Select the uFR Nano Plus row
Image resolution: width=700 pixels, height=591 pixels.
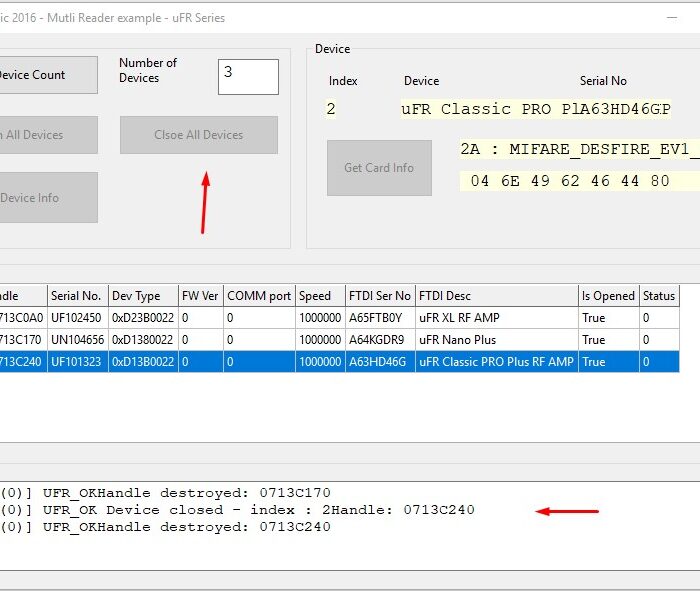pyautogui.click(x=339, y=340)
